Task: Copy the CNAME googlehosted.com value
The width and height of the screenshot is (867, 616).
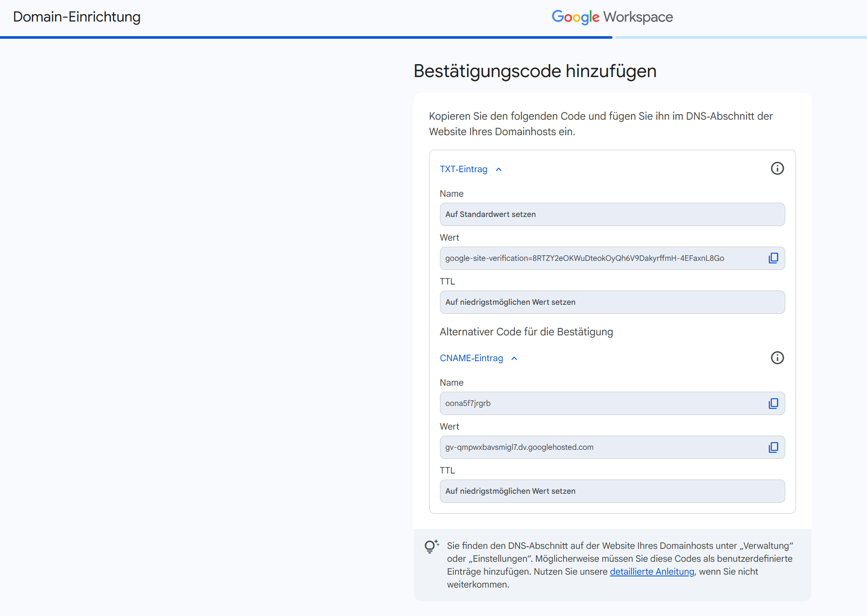Action: coord(773,447)
